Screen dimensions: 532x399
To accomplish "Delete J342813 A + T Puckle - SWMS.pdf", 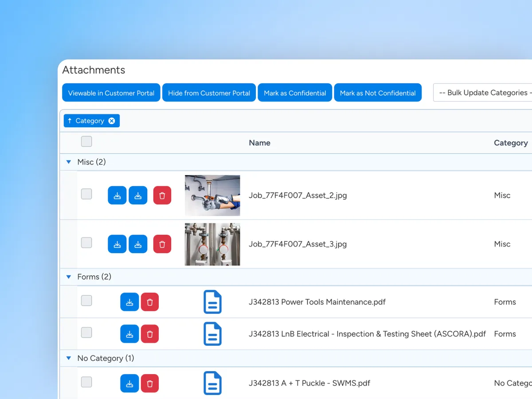I will pyautogui.click(x=150, y=383).
